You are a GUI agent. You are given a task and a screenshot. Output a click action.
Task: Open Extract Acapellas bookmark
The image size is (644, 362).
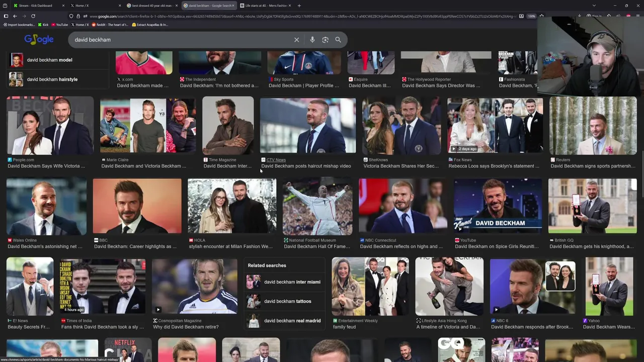(x=149, y=25)
